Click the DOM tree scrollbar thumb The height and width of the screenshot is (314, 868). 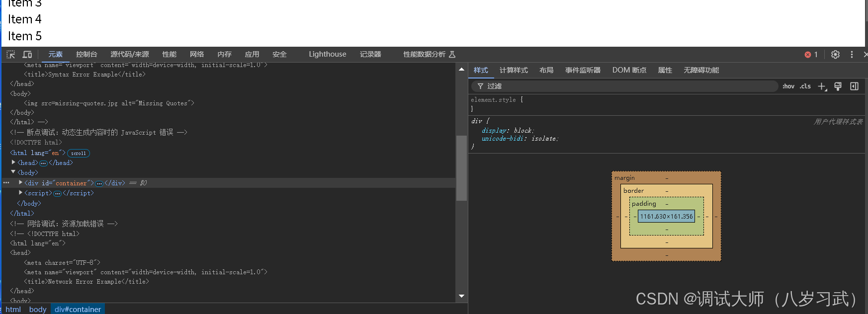click(x=461, y=168)
